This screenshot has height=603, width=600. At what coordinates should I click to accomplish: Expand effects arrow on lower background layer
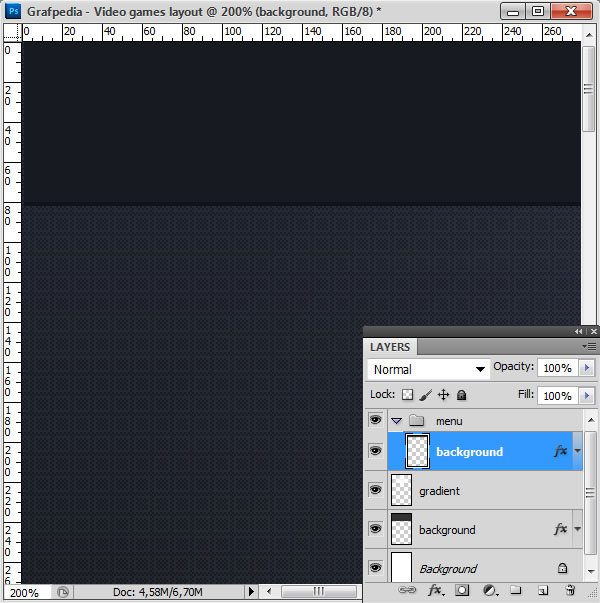coord(578,529)
